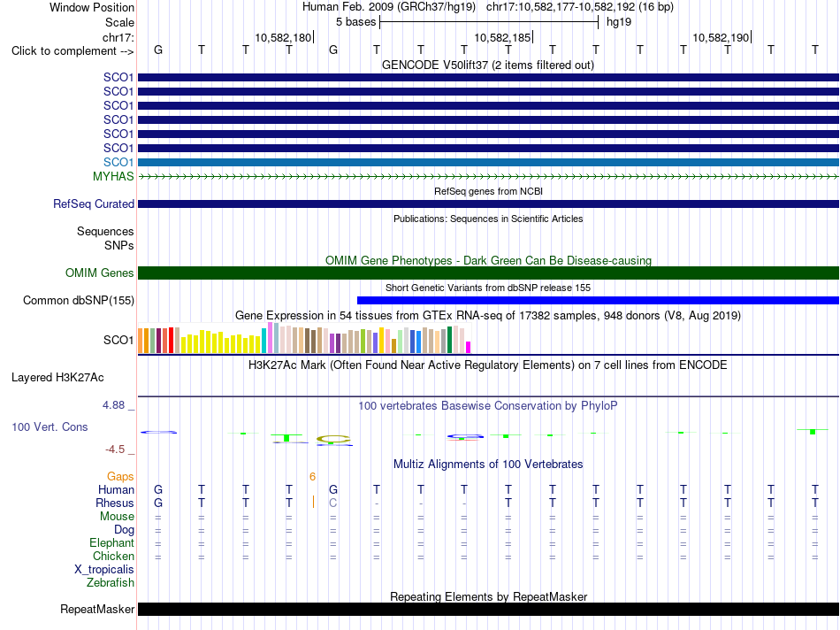Click the 'Click to complement' label
This screenshot has width=840, height=630.
73,51
